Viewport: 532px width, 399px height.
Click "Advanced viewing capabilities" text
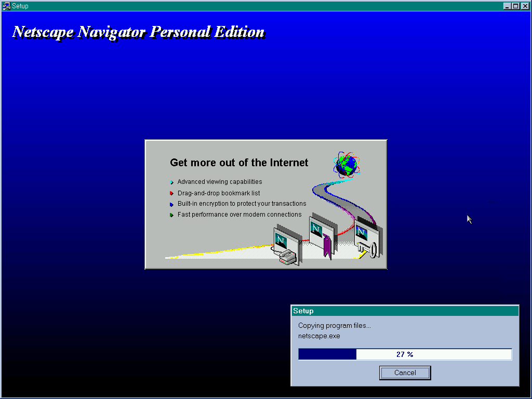(220, 182)
